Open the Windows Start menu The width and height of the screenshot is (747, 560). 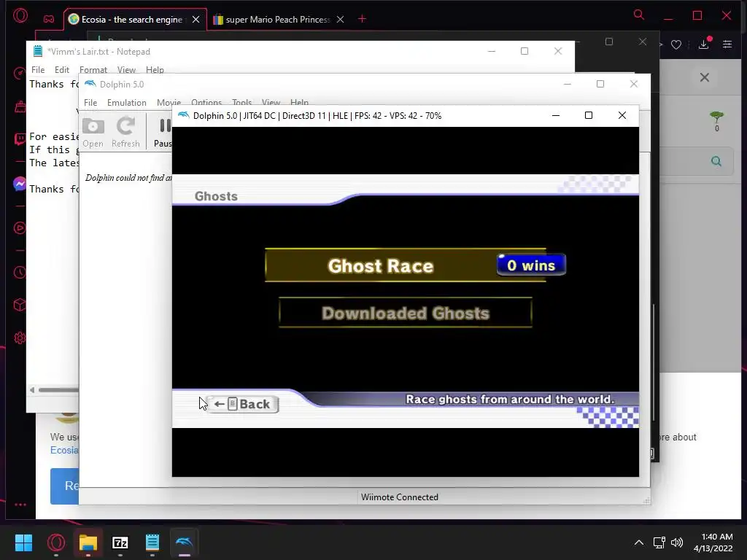click(x=23, y=542)
